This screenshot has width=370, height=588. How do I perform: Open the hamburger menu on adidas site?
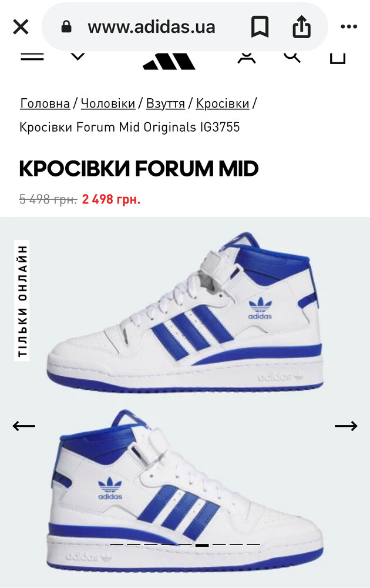(x=32, y=56)
